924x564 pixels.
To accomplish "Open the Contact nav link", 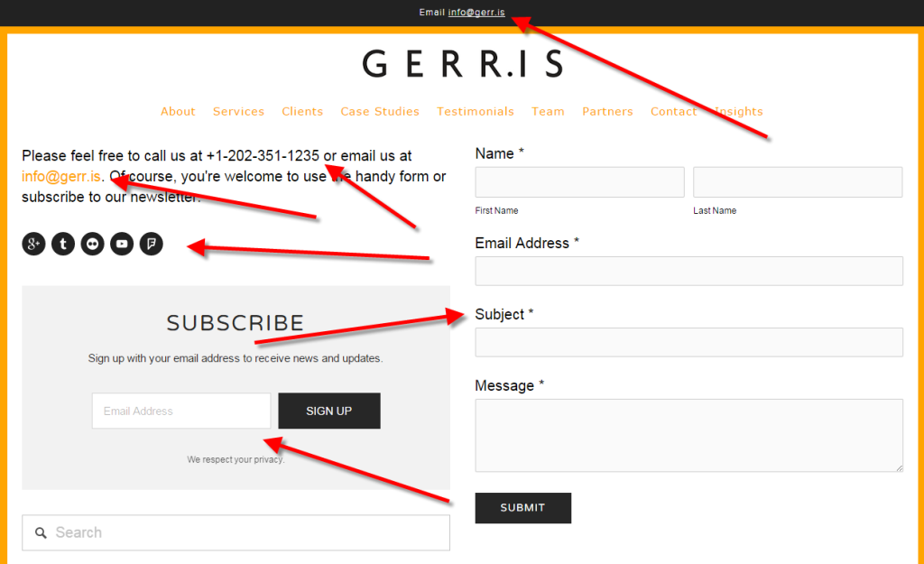I will pyautogui.click(x=673, y=111).
